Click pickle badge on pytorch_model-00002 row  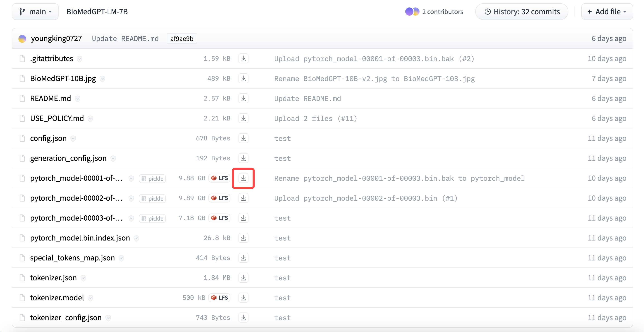(x=152, y=198)
